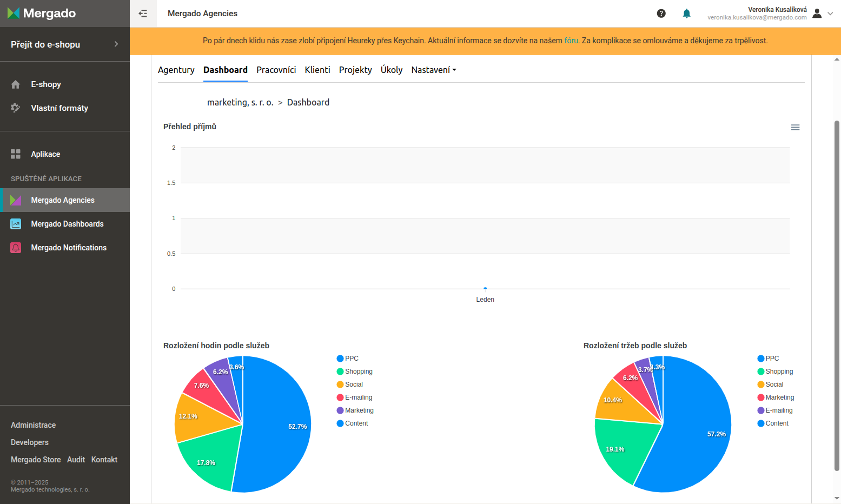
Task: Go to the Klienti tab
Action: [x=317, y=70]
